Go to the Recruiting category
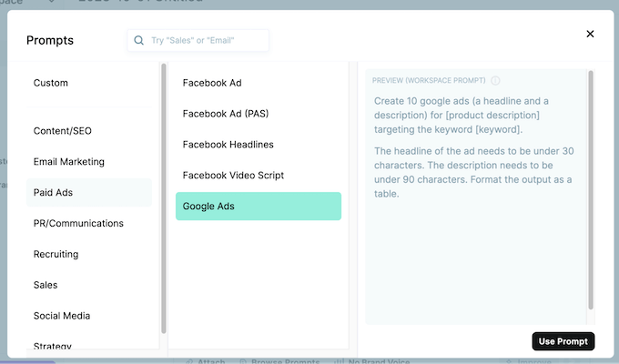 click(56, 255)
